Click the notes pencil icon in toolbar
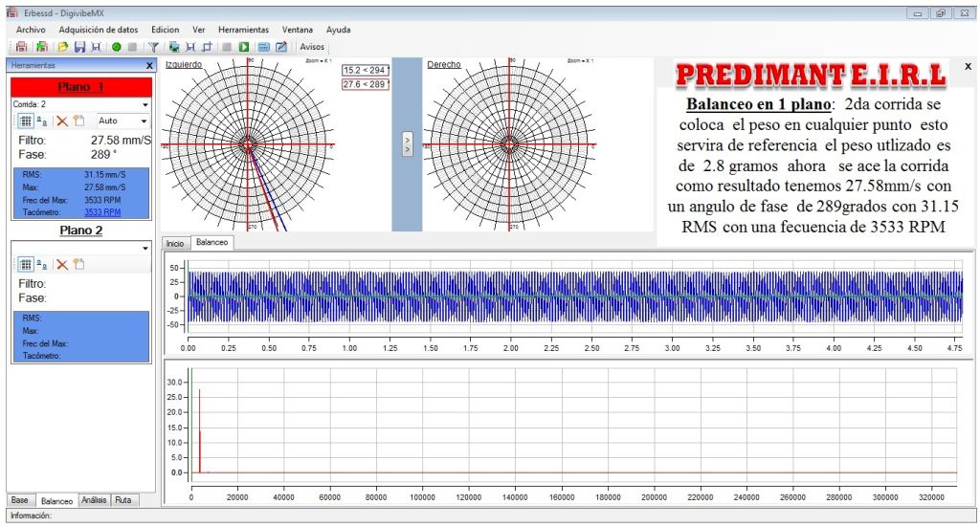Image resolution: width=980 pixels, height=527 pixels. (x=281, y=47)
